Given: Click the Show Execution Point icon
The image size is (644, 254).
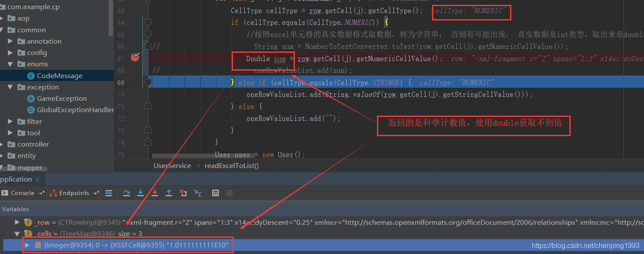Looking at the screenshot, I should pyautogui.click(x=109, y=193).
